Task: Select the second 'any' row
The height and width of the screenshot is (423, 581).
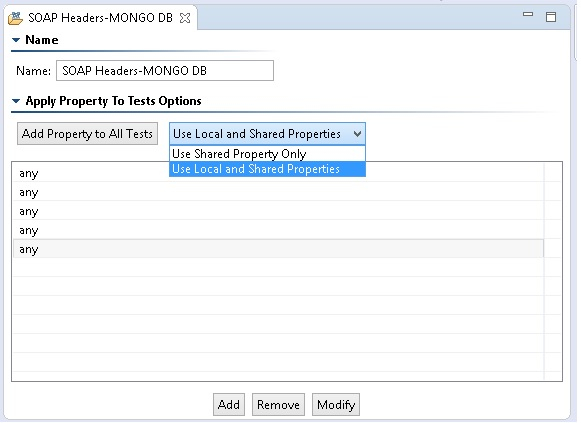Action: [x=278, y=192]
